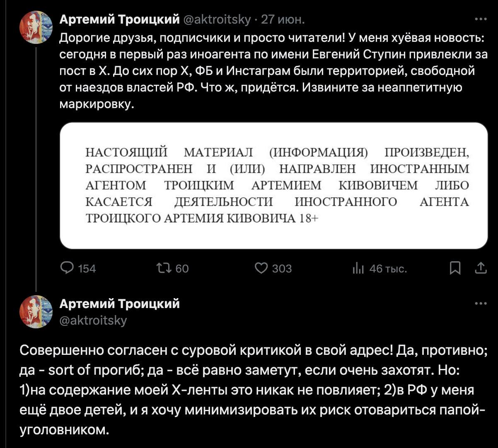Open the attached foreign agent disclaimer image
The width and height of the screenshot is (498, 448).
click(x=273, y=185)
